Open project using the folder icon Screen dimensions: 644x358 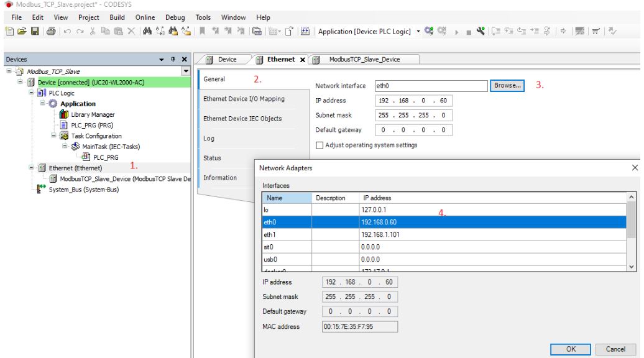(22, 31)
